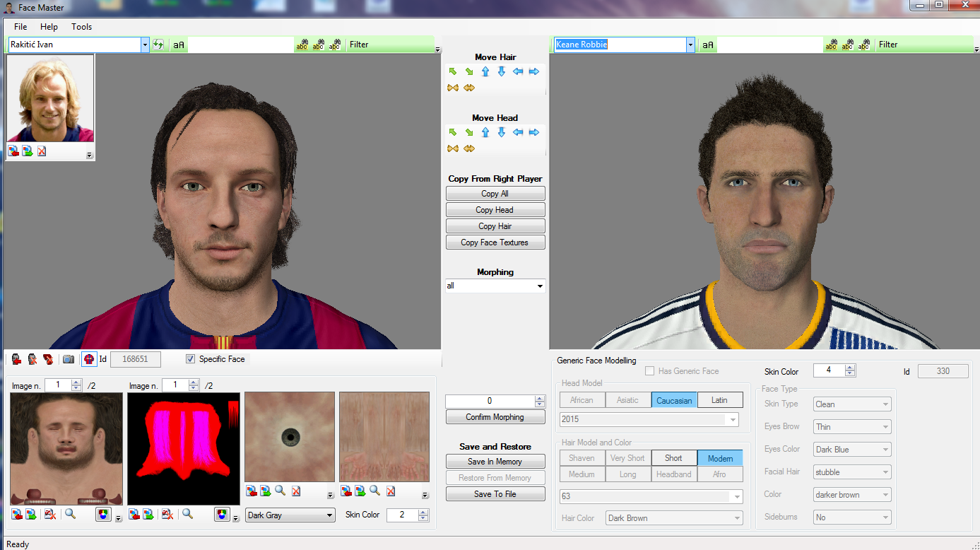
Task: Open the Tools menu
Action: point(81,27)
